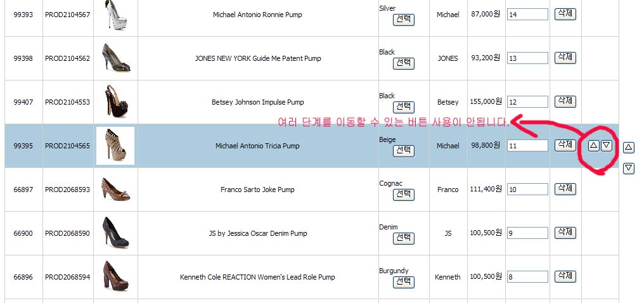The width and height of the screenshot is (644, 303).
Task: Open the JS by Jessica denim pump image
Action: pyautogui.click(x=115, y=233)
